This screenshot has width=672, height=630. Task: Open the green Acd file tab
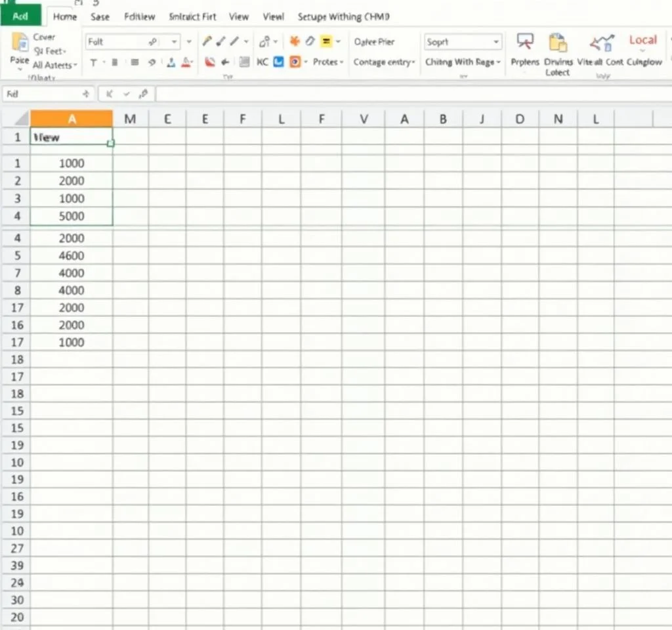(20, 16)
